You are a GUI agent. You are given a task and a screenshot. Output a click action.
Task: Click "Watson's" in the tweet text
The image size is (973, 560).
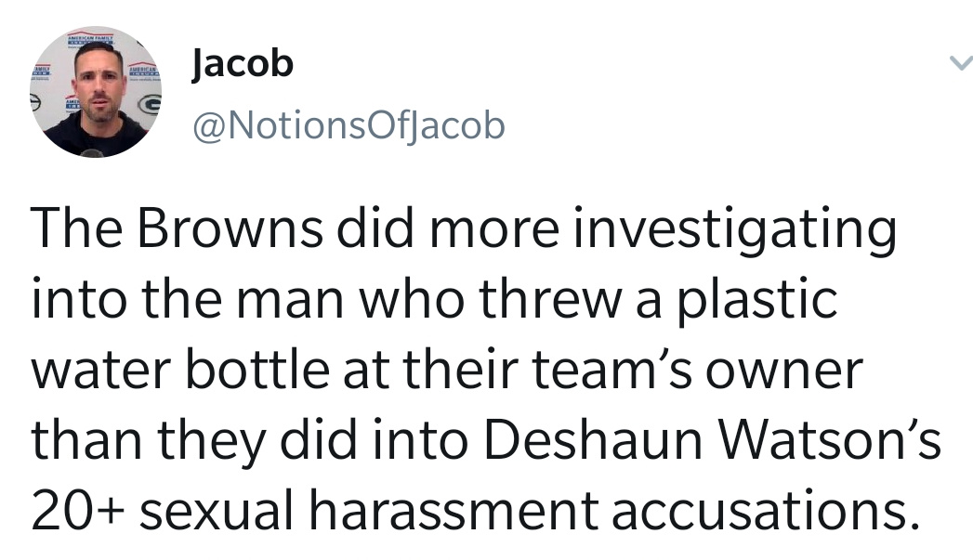click(x=829, y=439)
